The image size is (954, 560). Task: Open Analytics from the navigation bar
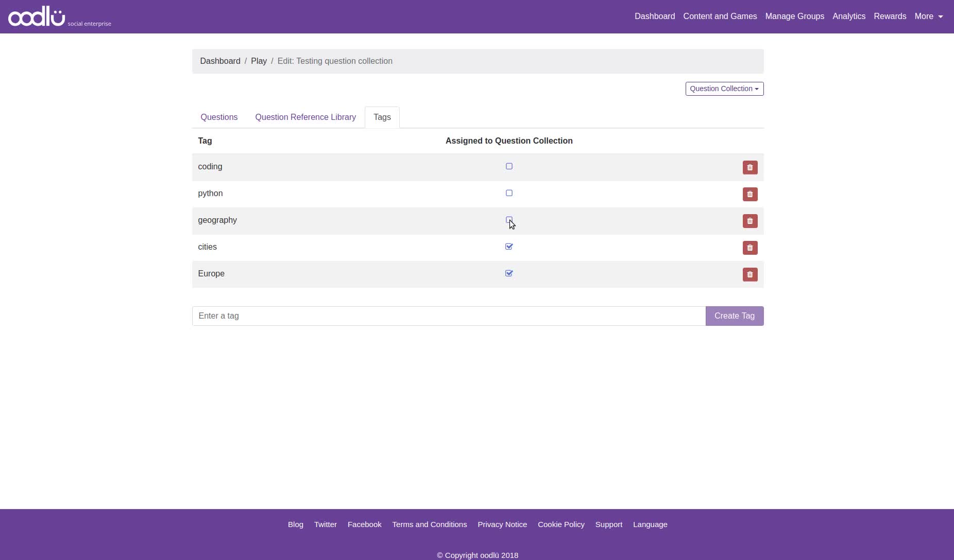pyautogui.click(x=848, y=16)
